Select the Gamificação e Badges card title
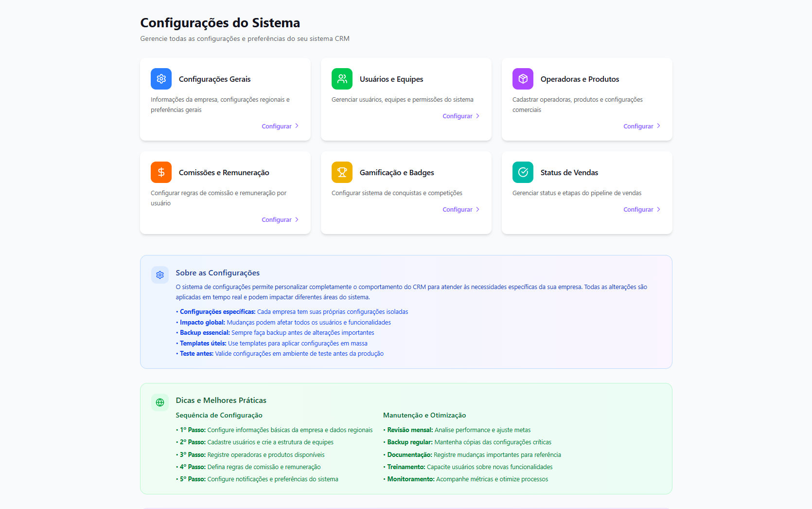Screen dimensions: 812x509 [x=397, y=173]
